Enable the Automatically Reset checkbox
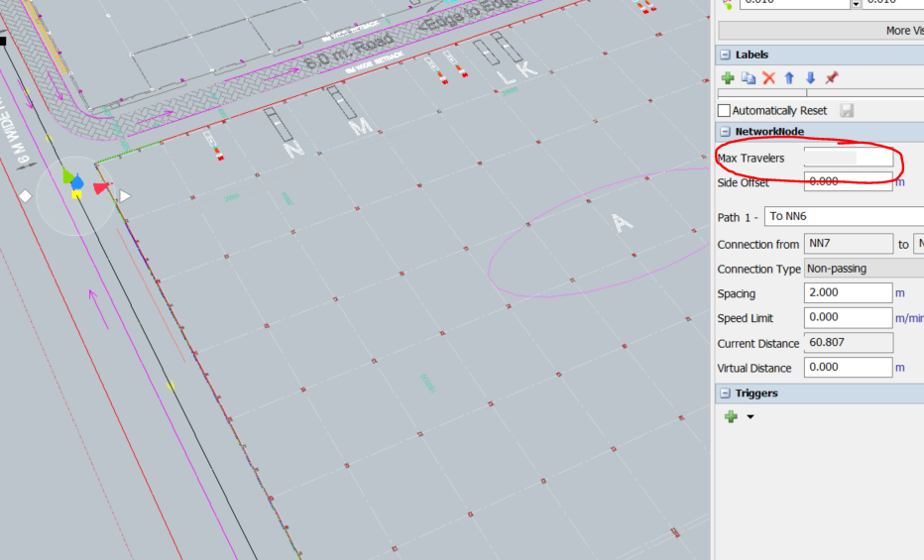Image resolution: width=924 pixels, height=560 pixels. 724,111
